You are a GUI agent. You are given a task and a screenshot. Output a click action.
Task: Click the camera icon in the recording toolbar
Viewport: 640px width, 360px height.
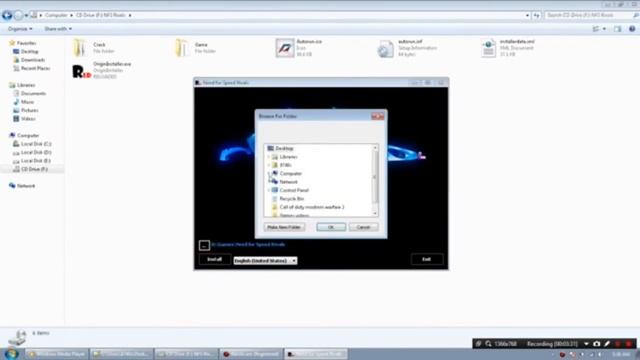[x=597, y=344]
